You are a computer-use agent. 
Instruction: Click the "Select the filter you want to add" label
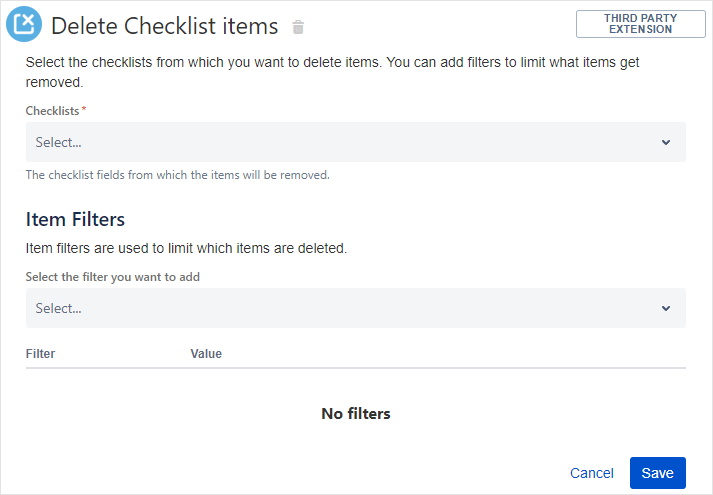point(112,277)
